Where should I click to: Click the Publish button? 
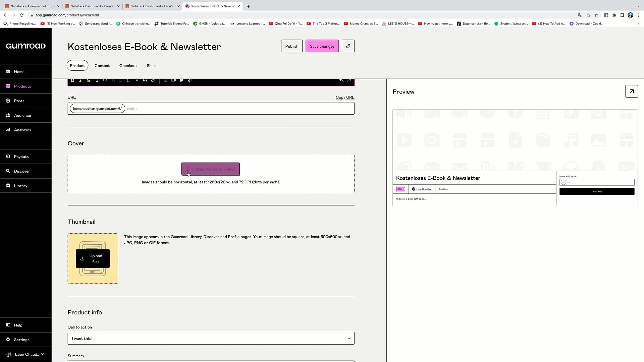[x=292, y=46]
